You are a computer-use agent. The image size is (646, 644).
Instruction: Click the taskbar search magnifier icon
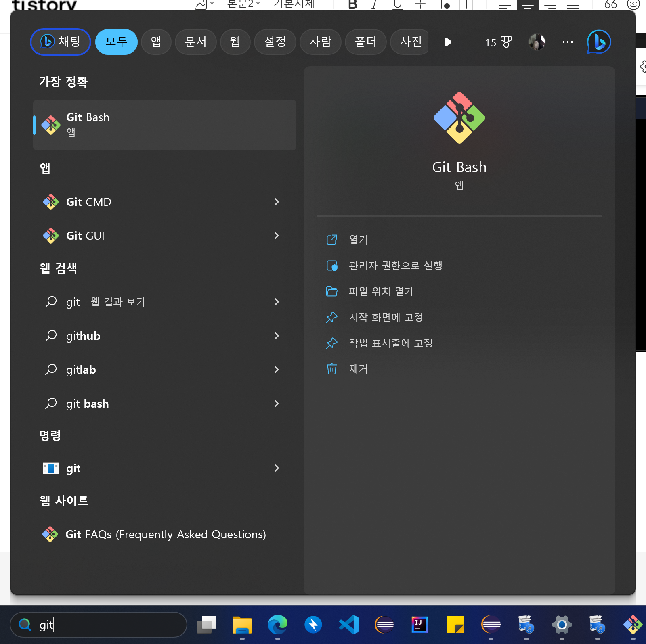(x=25, y=625)
